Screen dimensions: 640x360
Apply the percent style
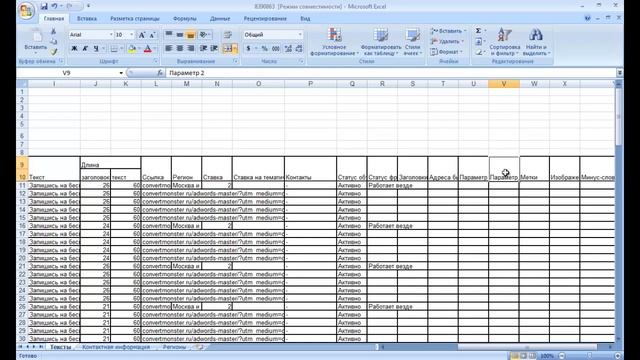pos(264,49)
